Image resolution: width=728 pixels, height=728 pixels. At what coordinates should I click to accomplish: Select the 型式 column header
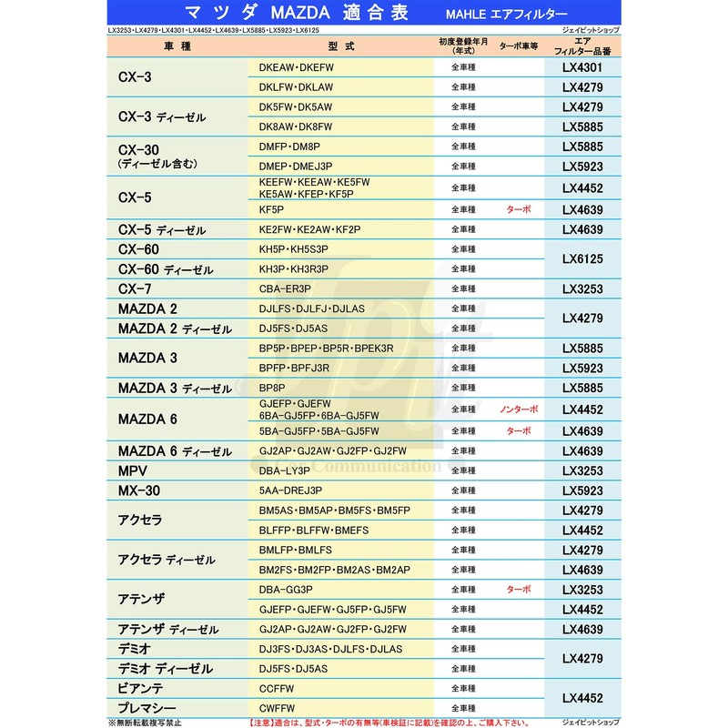coord(340,46)
